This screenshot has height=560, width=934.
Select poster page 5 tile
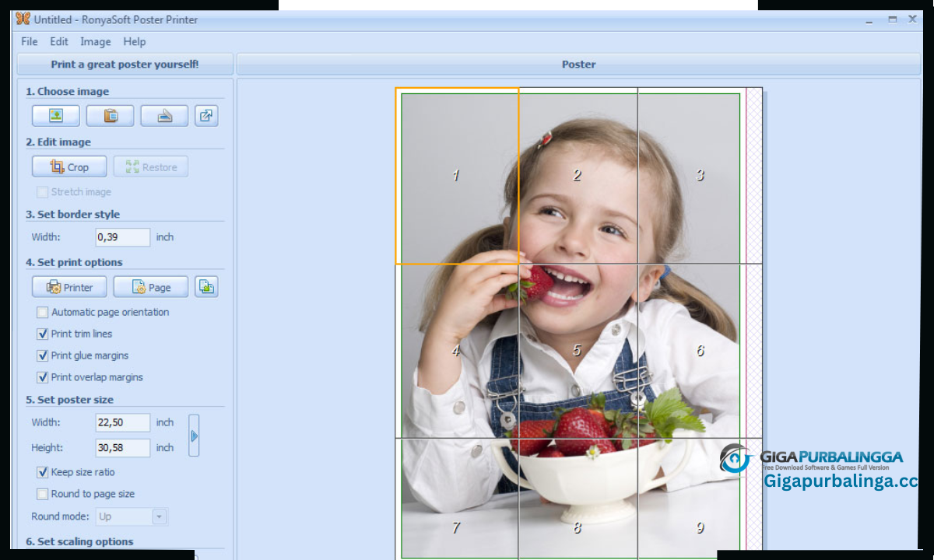tap(578, 351)
